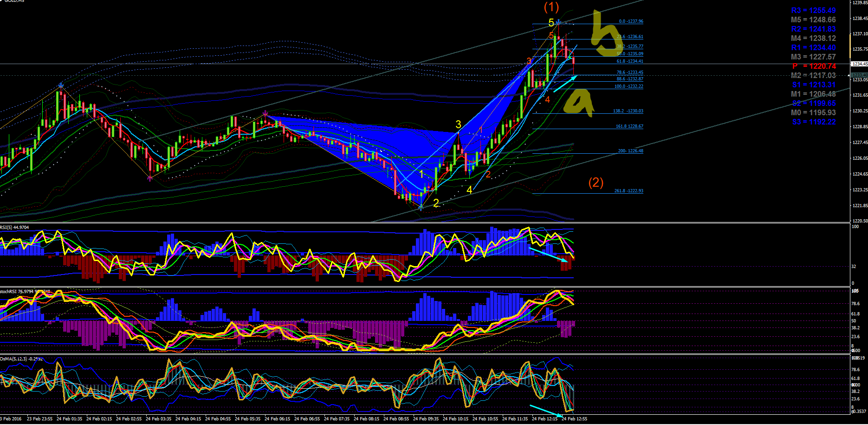
Task: Click the Fibonacci 100.0 -1232.22 level label
Action: tap(629, 86)
